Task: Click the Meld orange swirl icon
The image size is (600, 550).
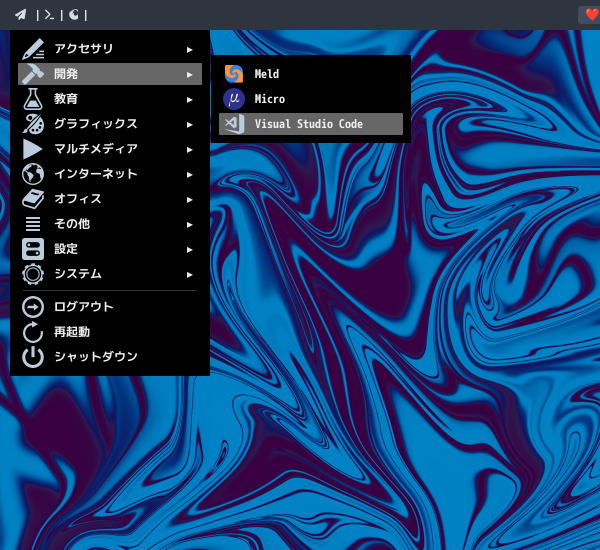Action: pyautogui.click(x=234, y=74)
